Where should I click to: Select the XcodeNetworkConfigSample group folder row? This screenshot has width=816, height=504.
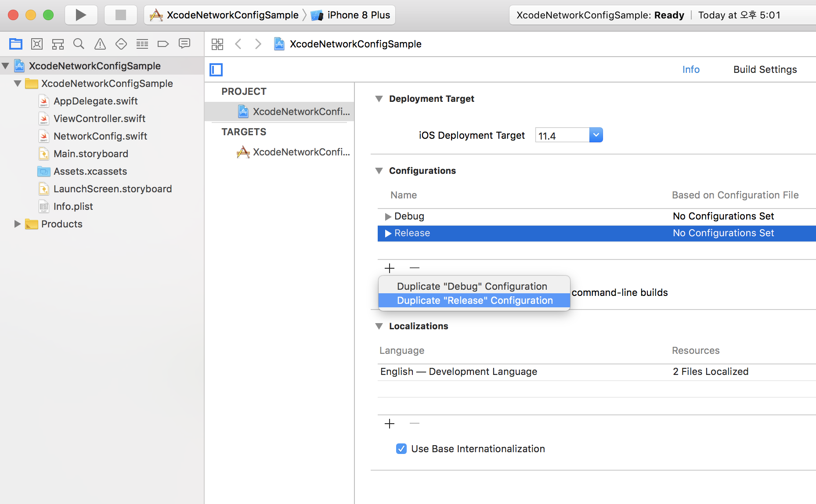102,83
